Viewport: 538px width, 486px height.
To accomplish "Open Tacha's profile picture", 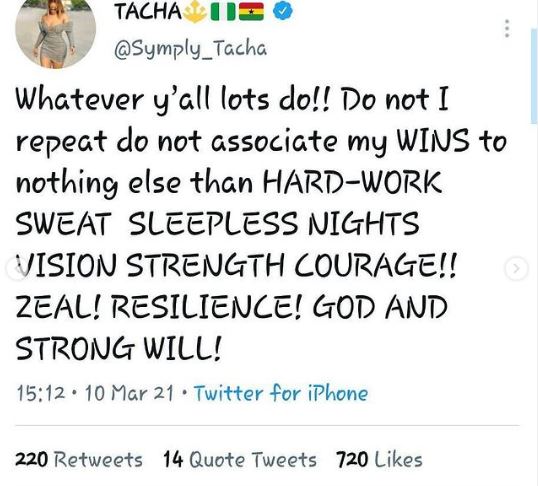I will pyautogui.click(x=56, y=33).
